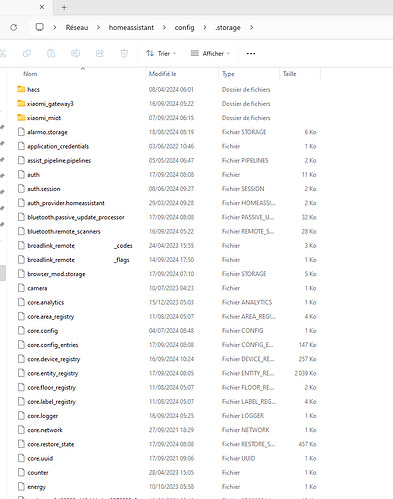Viewport: 393px width, 499px height.
Task: Click the Fichier PIPELINES type cell
Action: click(x=245, y=160)
